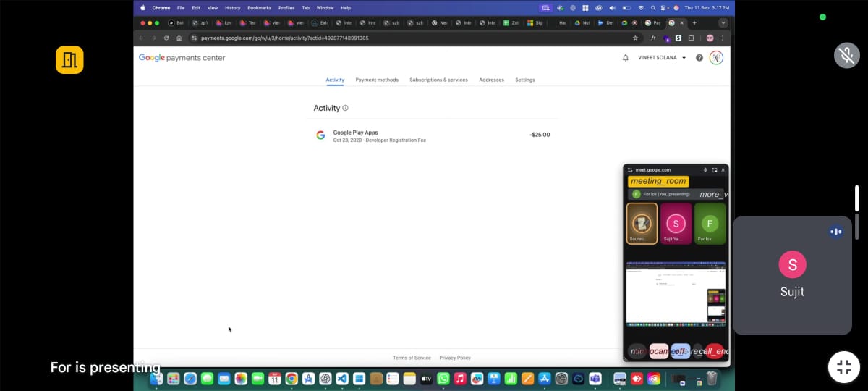Exit fullscreen with the collapse arrows icon
This screenshot has height=391, width=868.
click(x=843, y=366)
